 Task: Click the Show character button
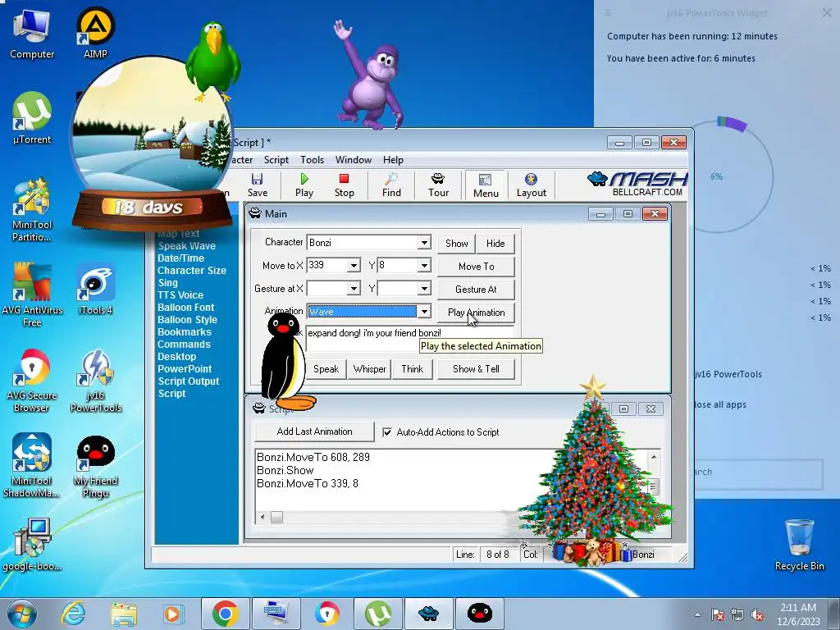tap(456, 243)
